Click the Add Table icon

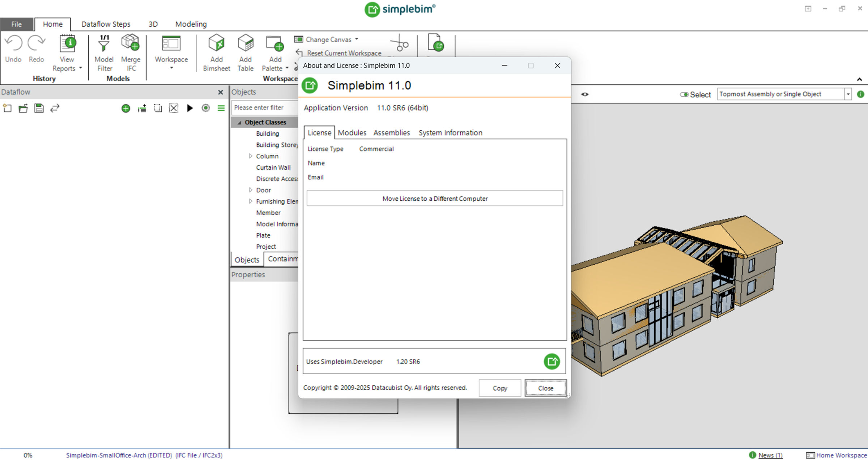click(245, 43)
